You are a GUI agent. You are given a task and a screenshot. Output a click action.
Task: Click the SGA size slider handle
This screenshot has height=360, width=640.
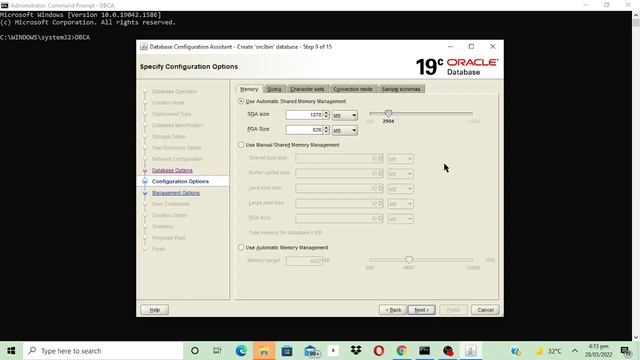(389, 113)
